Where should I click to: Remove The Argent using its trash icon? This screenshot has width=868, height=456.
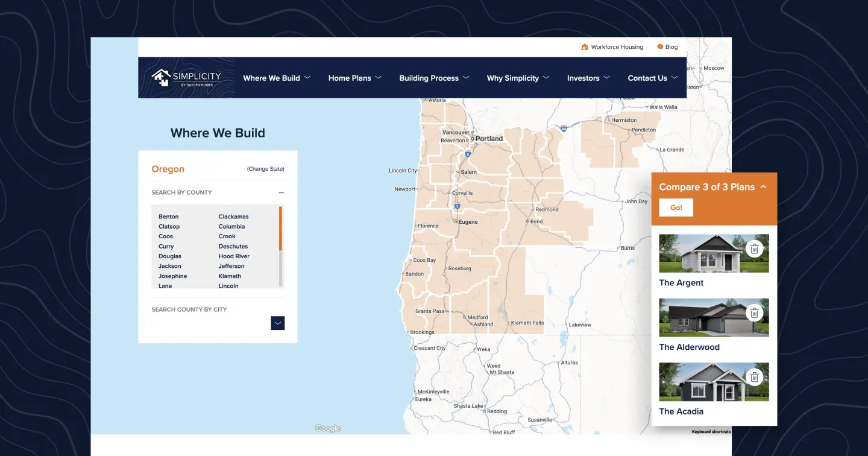click(755, 249)
